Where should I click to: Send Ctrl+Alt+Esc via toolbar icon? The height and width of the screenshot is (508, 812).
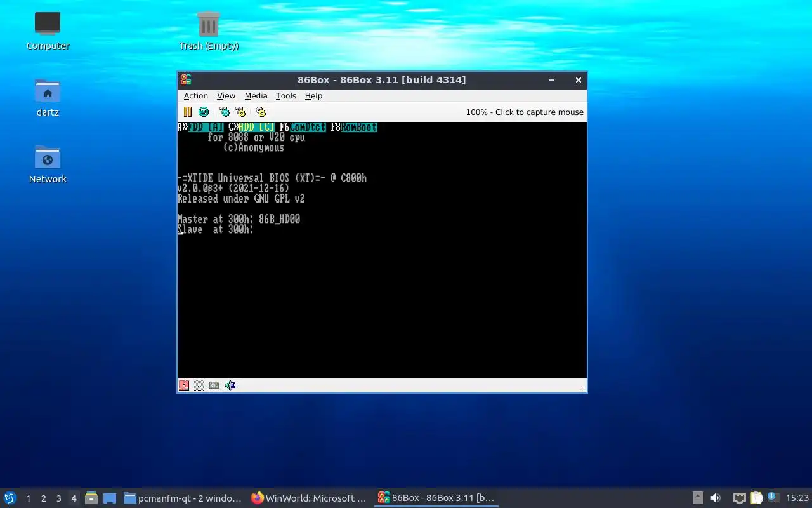click(240, 112)
